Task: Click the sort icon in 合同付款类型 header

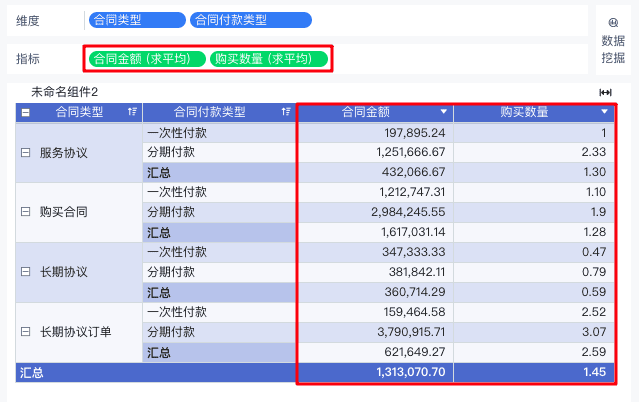Action: point(287,113)
